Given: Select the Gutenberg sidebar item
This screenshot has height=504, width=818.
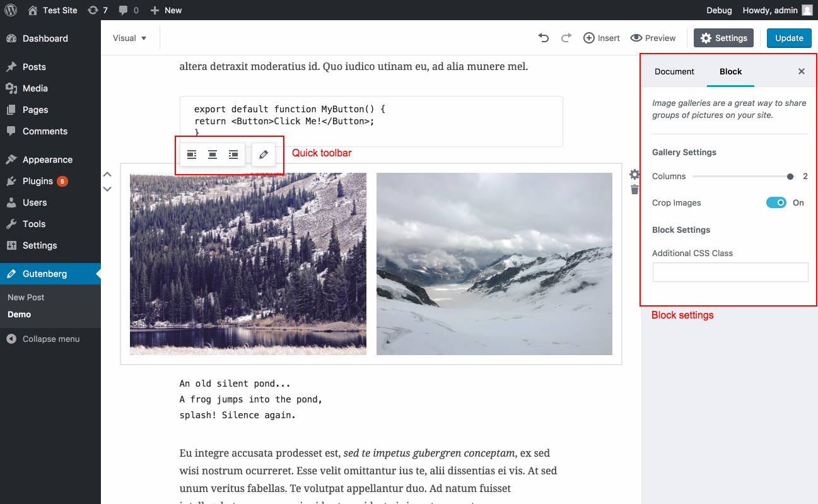Looking at the screenshot, I should (50, 274).
